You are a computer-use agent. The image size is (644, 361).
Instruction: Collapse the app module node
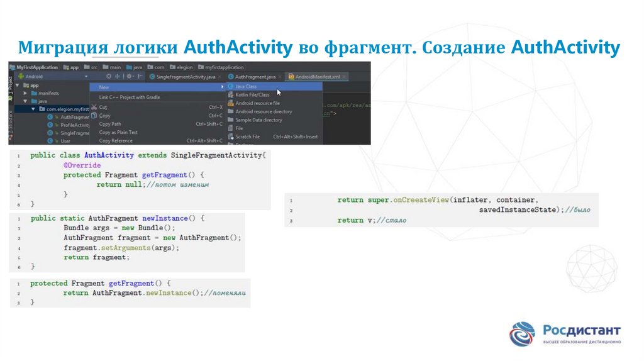point(17,86)
